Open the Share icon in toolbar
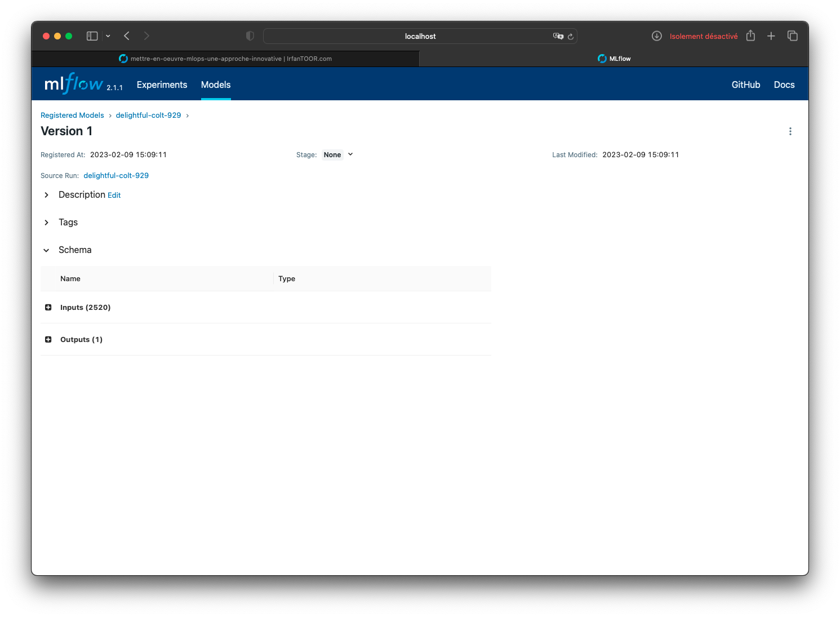This screenshot has height=617, width=840. pos(750,35)
